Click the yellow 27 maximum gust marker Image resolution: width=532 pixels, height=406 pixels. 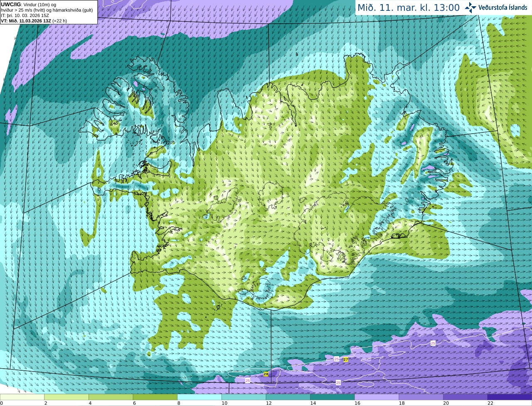click(346, 360)
